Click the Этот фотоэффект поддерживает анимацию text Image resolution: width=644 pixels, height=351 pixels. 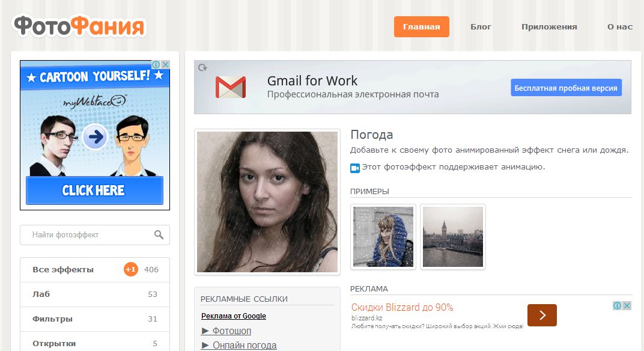pyautogui.click(x=454, y=167)
